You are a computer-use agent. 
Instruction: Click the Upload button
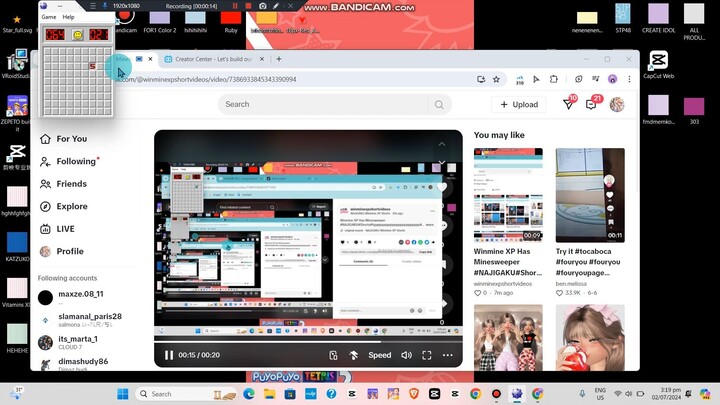click(519, 105)
